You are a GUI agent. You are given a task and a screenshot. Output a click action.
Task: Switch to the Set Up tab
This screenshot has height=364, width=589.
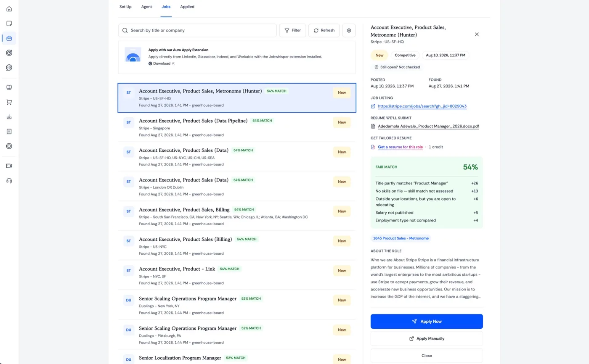[125, 7]
